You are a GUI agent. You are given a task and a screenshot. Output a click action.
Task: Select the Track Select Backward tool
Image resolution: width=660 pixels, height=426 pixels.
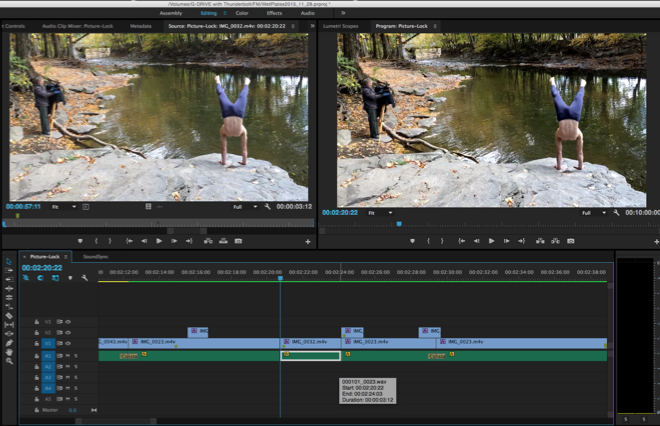click(x=9, y=280)
